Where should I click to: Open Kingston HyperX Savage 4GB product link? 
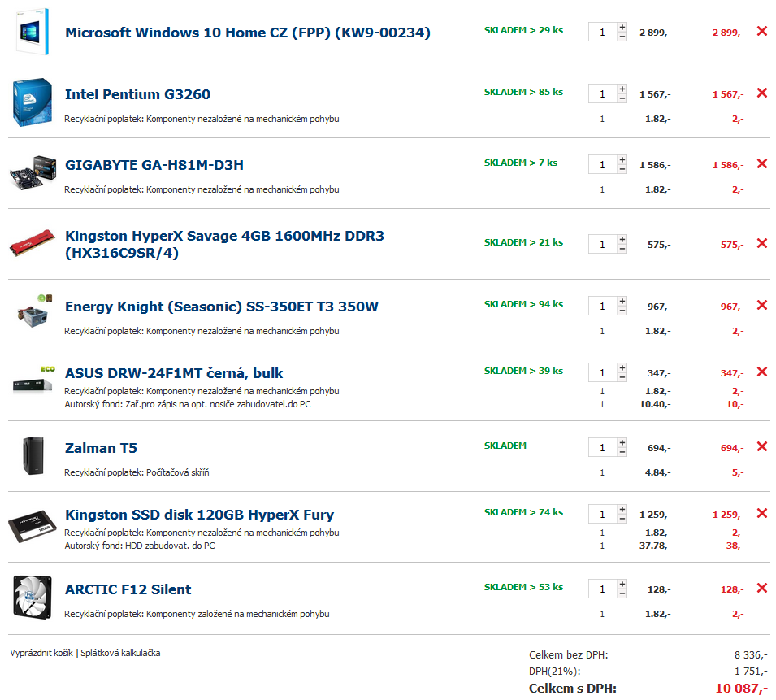tap(225, 244)
